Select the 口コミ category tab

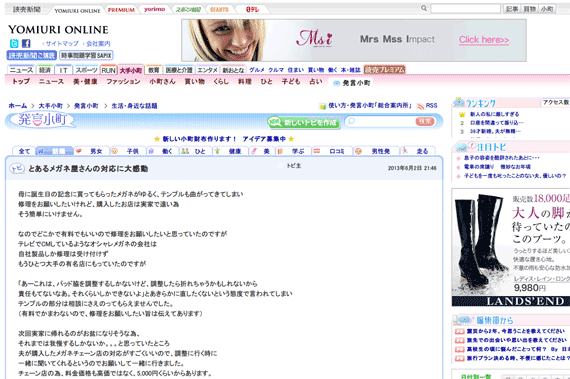(332, 151)
